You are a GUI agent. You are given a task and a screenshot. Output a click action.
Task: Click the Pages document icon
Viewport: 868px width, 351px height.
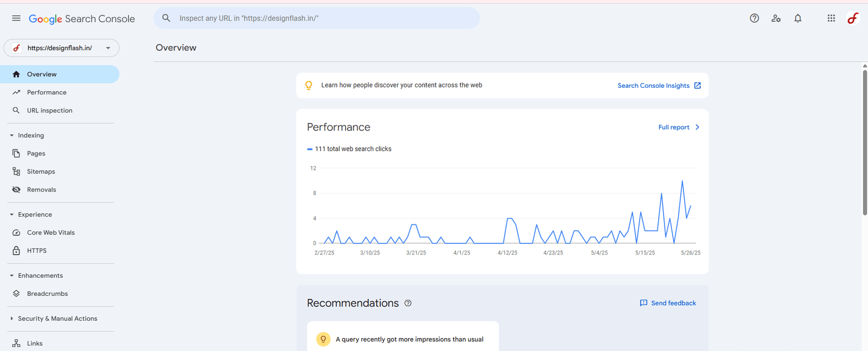(16, 154)
